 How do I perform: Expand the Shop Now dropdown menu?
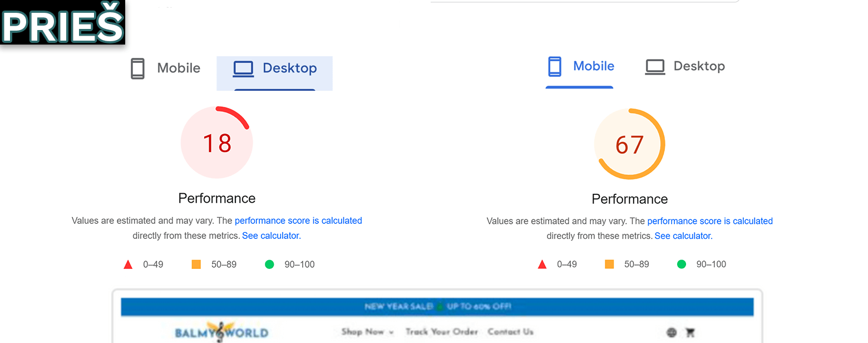coord(368,332)
